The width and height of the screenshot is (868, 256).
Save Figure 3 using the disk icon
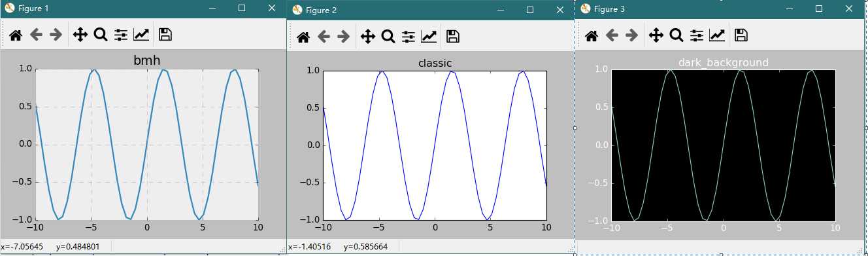pos(741,35)
